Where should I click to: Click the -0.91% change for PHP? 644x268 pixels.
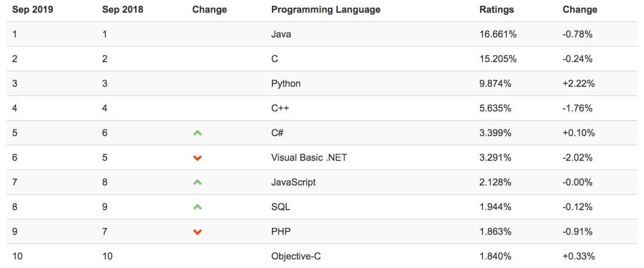(x=577, y=232)
